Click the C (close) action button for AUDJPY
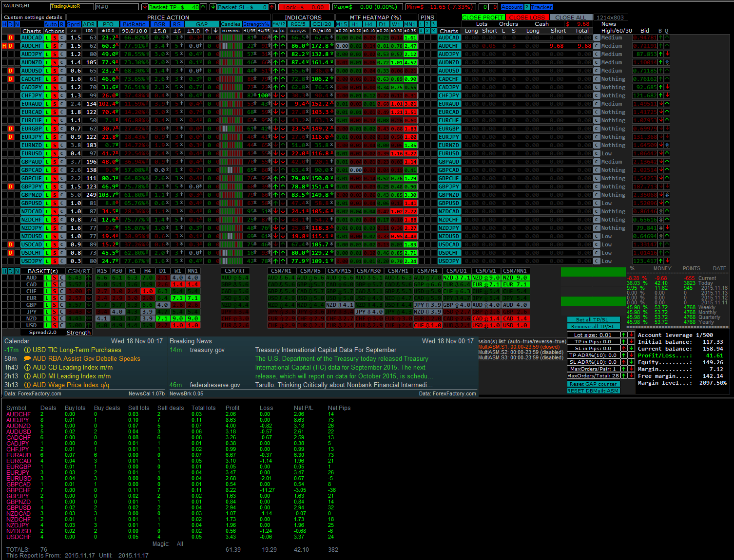Image resolution: width=734 pixels, height=560 pixels. pos(62,54)
